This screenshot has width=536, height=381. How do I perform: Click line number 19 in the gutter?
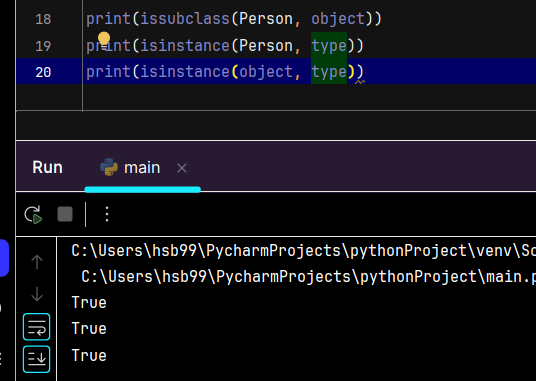point(43,46)
